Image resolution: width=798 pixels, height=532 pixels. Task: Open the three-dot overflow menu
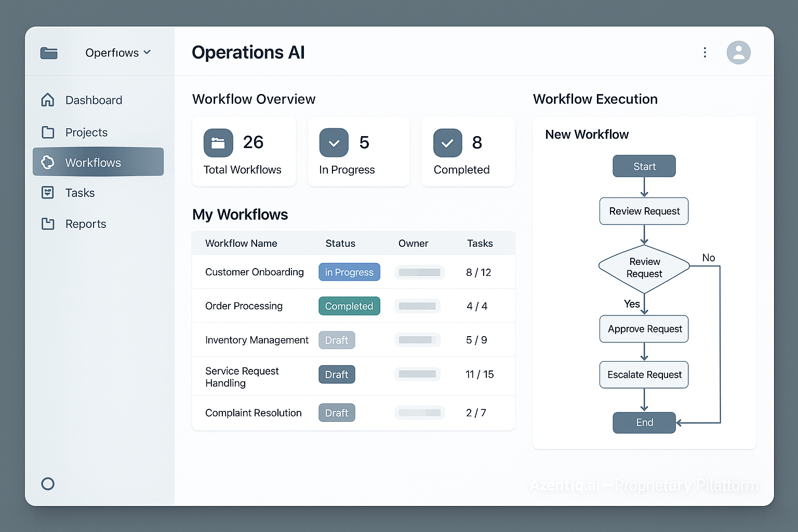coord(704,52)
